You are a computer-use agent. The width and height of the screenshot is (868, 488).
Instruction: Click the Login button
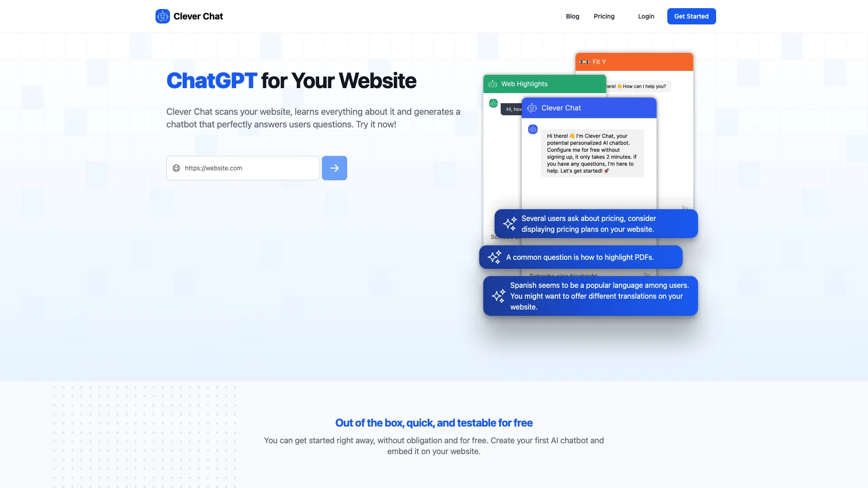tap(646, 16)
